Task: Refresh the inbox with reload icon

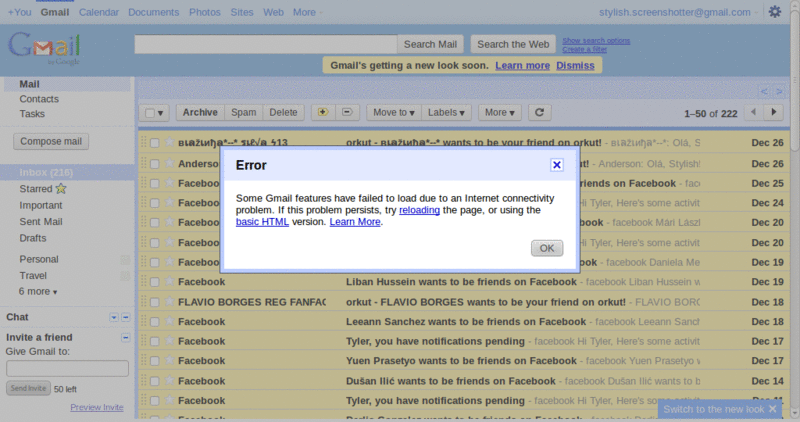Action: coord(539,112)
